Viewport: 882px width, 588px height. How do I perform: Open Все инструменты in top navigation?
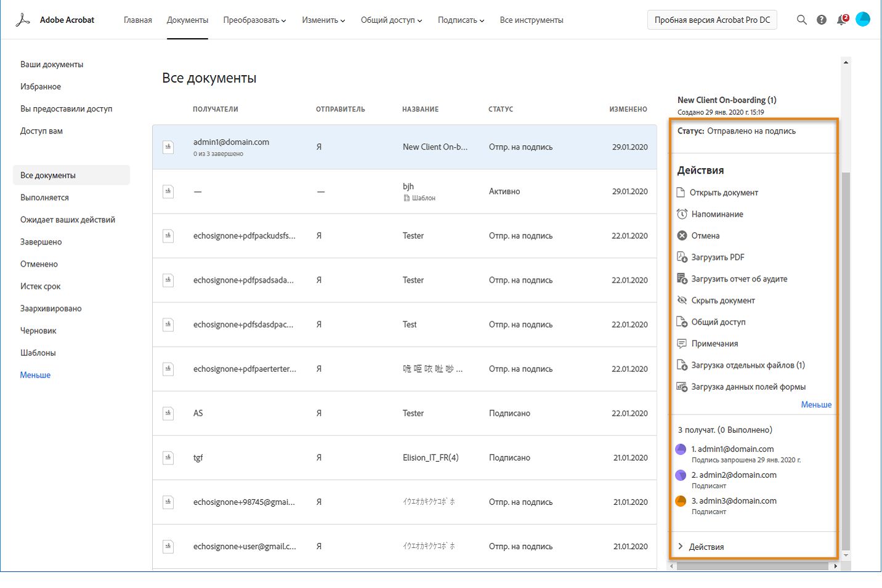[532, 20]
